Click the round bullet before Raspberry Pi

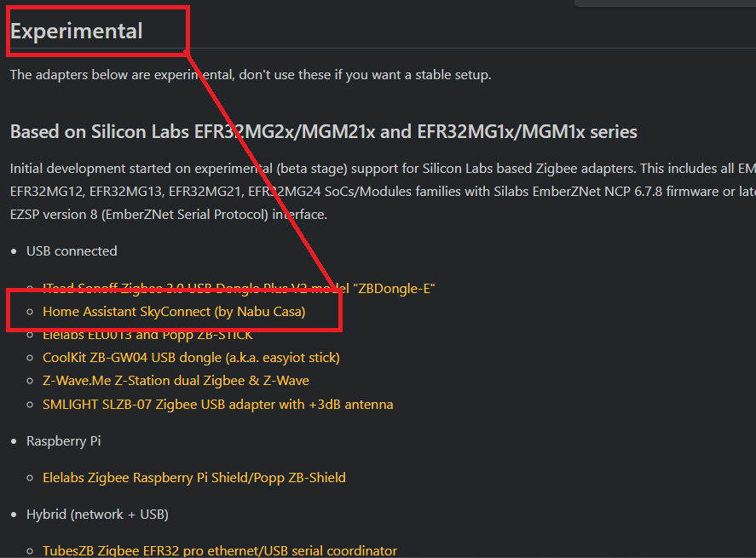14,441
